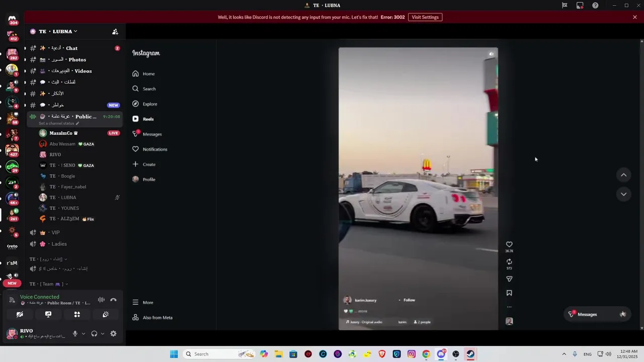644x362 pixels.
Task: Click taskbar Search box
Action: pyautogui.click(x=219, y=354)
